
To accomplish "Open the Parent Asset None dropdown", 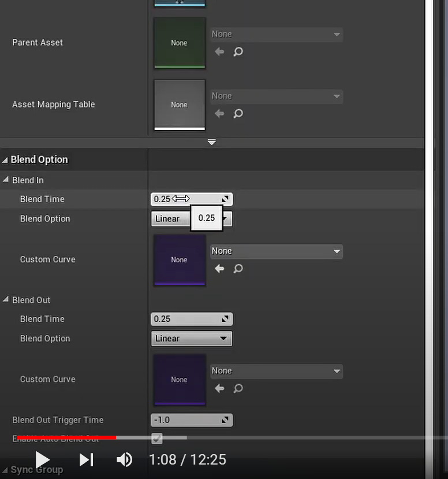I will tap(277, 35).
